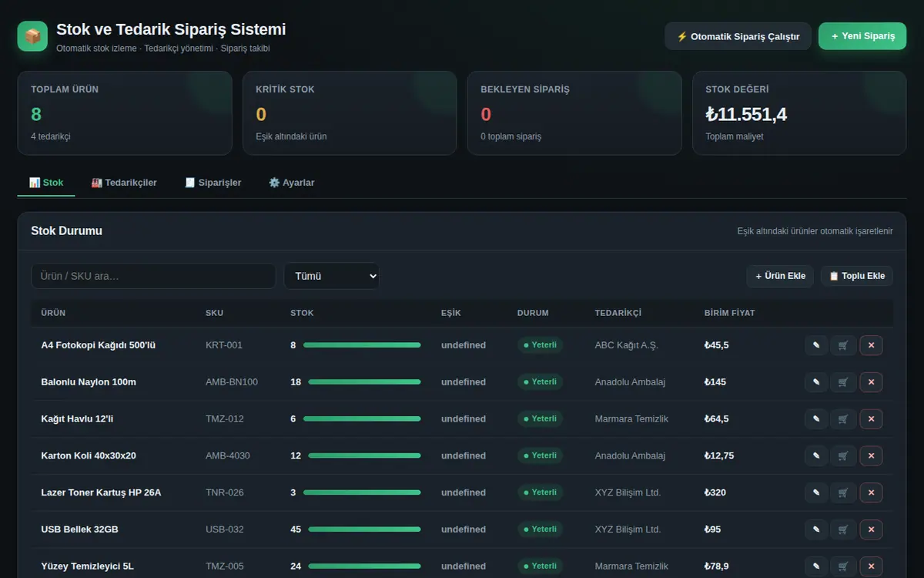Remove the Kağıt Havlu 12'li product
The image size is (924, 578).
point(871,419)
